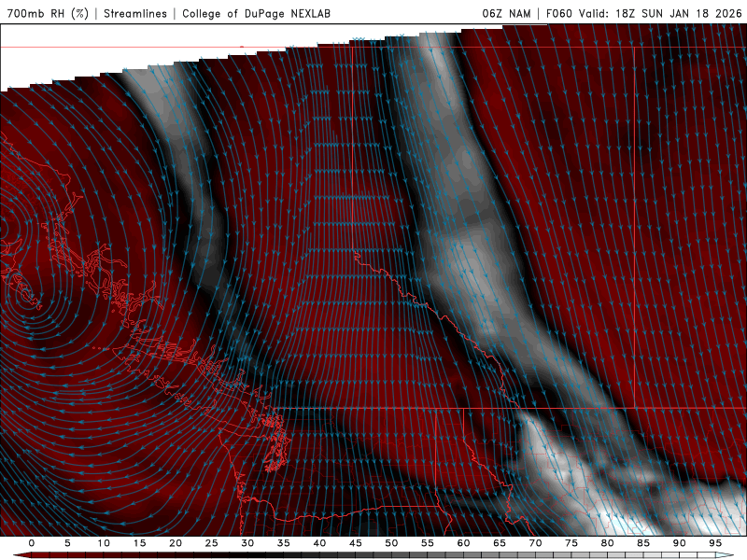Screen dimensions: 747x560
Task: Click 'Valid: 18Z SUN JAN 18 2026' text
Action: [x=660, y=13]
